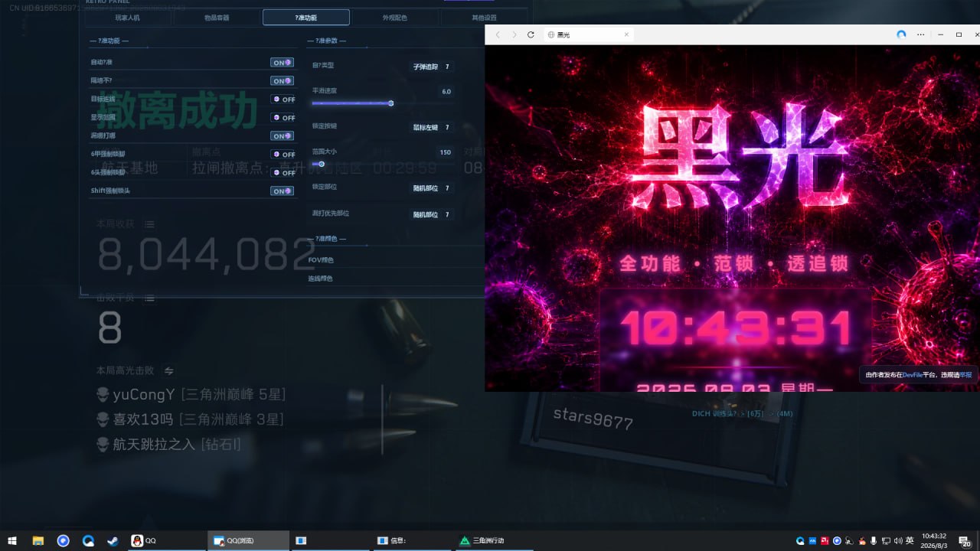Viewport: 980px width, 551px height.
Task: Click the QQ penguin tray icon
Action: pos(861,540)
